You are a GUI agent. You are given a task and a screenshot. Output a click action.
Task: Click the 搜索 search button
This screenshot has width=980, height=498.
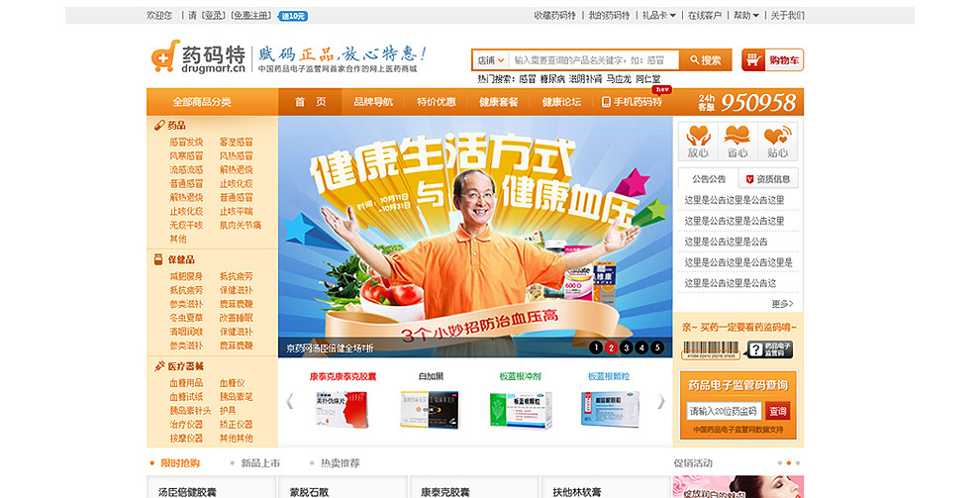click(x=706, y=60)
